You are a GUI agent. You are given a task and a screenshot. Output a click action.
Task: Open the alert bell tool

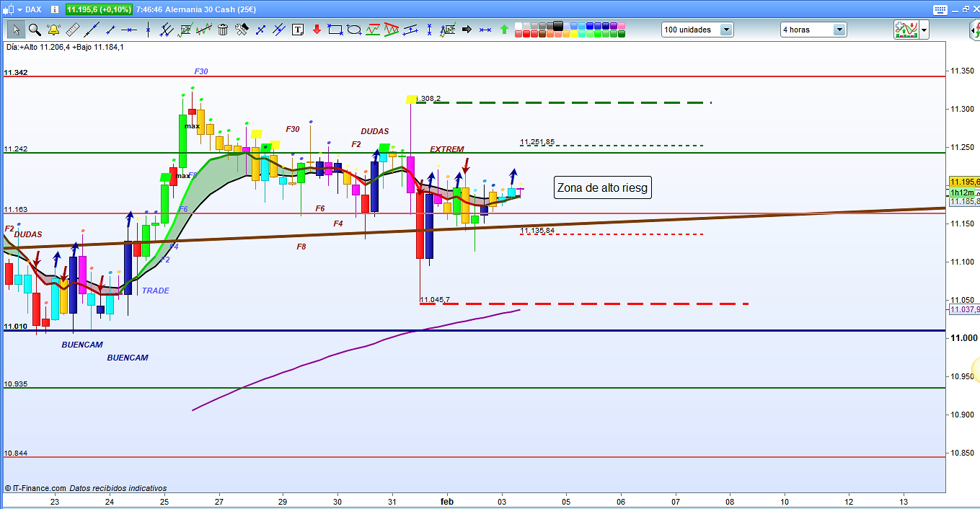[x=53, y=30]
